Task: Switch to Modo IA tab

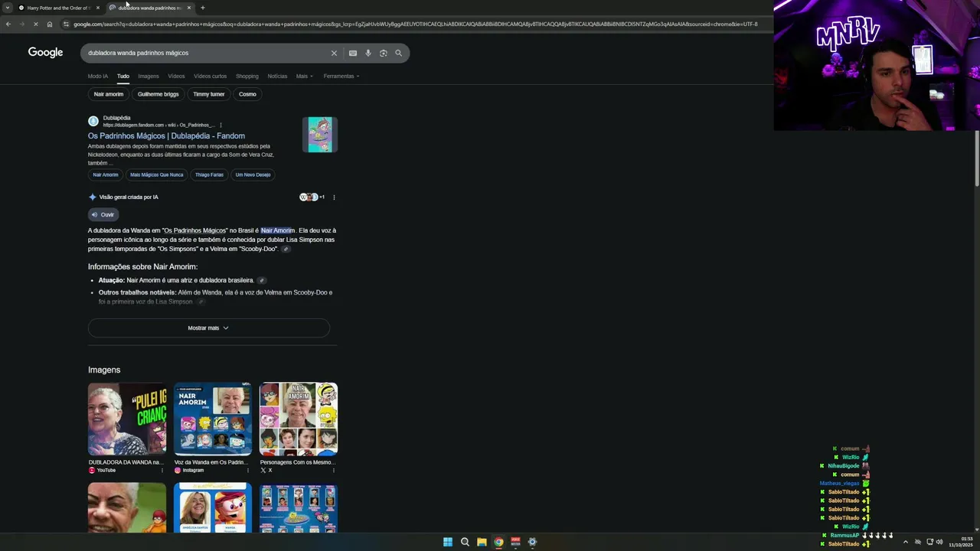Action: pyautogui.click(x=98, y=77)
